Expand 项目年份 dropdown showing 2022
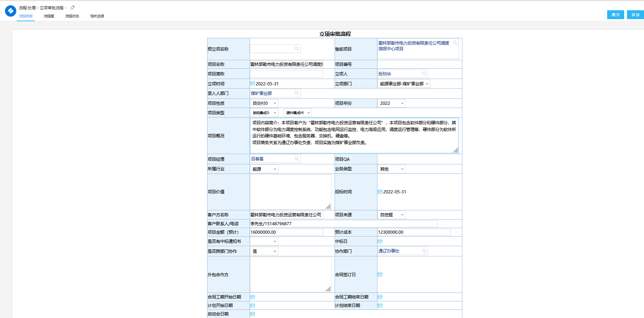Image resolution: width=644 pixels, height=318 pixels. click(392, 103)
